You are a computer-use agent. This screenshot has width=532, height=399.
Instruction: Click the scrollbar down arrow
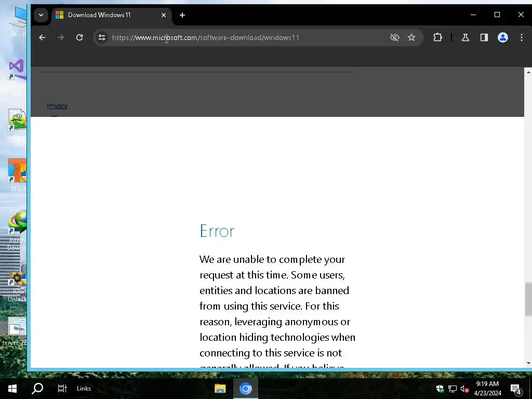pyautogui.click(x=528, y=363)
